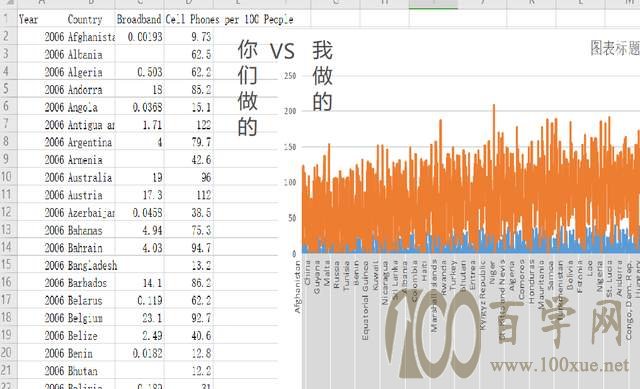Select the Argentina country cell
Screen dimensions: 640x389
pyautogui.click(x=91, y=142)
